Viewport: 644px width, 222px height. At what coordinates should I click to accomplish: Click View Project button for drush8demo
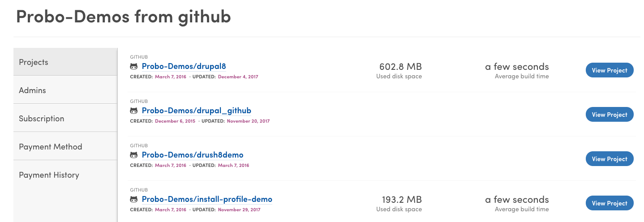(610, 159)
